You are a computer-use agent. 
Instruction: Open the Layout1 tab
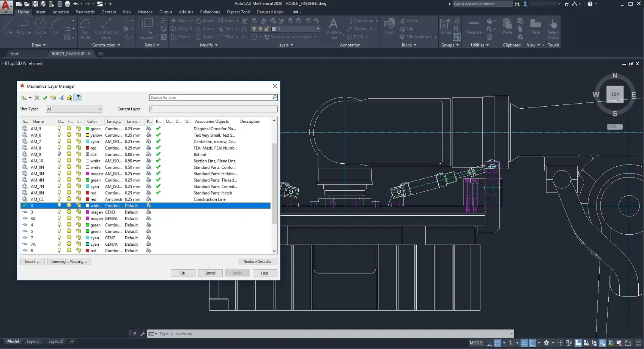[x=33, y=341]
